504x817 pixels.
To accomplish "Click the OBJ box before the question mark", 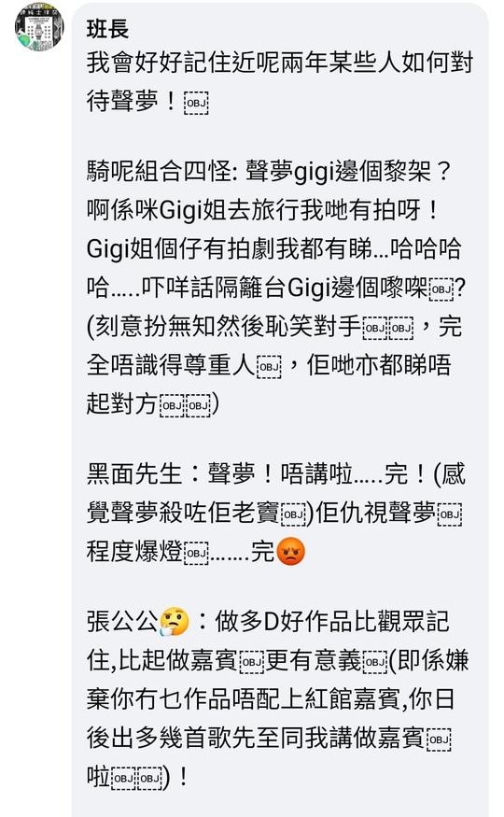I will pos(441,289).
